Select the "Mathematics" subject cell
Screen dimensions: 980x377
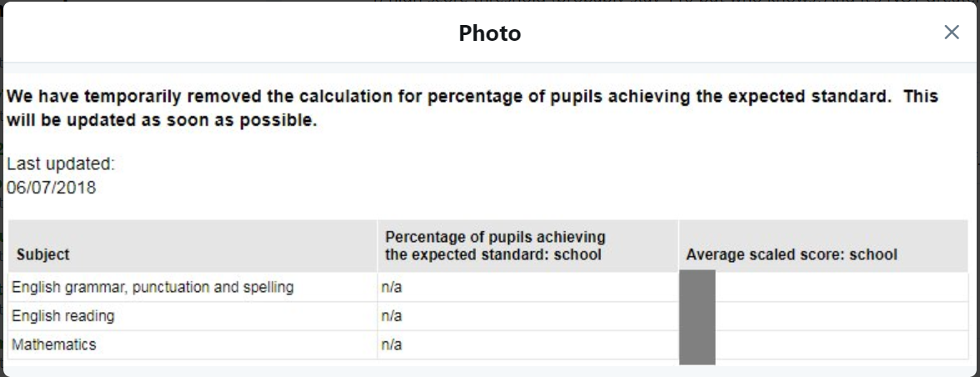point(54,344)
